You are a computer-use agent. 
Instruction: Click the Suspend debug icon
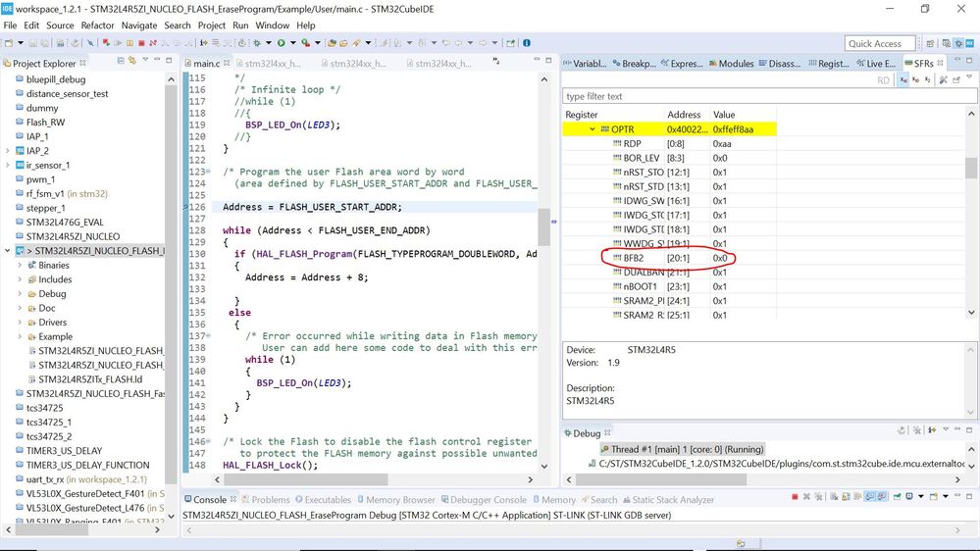pos(129,43)
